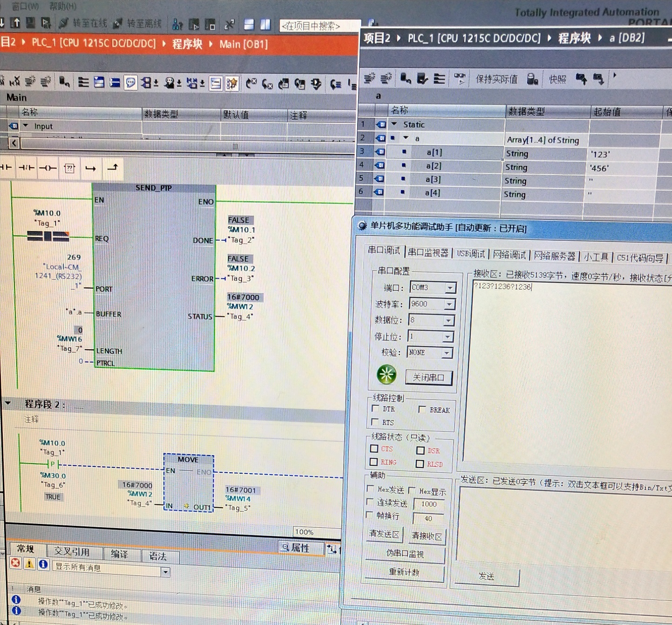Viewport: 672px width, 625px height.
Task: Enable the 连续发送 checkbox
Action: pos(370,502)
